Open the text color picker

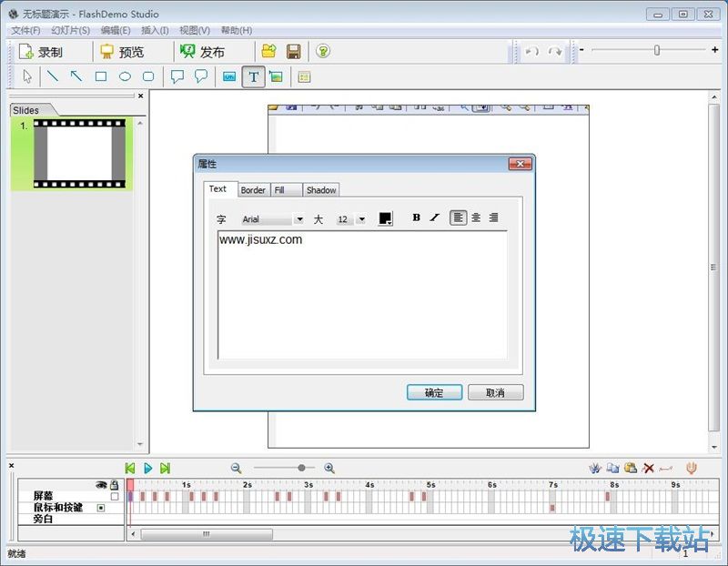point(386,218)
